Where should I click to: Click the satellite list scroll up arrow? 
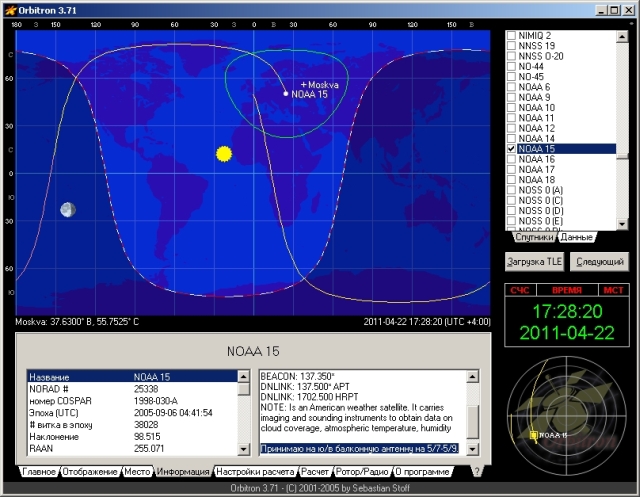(622, 37)
